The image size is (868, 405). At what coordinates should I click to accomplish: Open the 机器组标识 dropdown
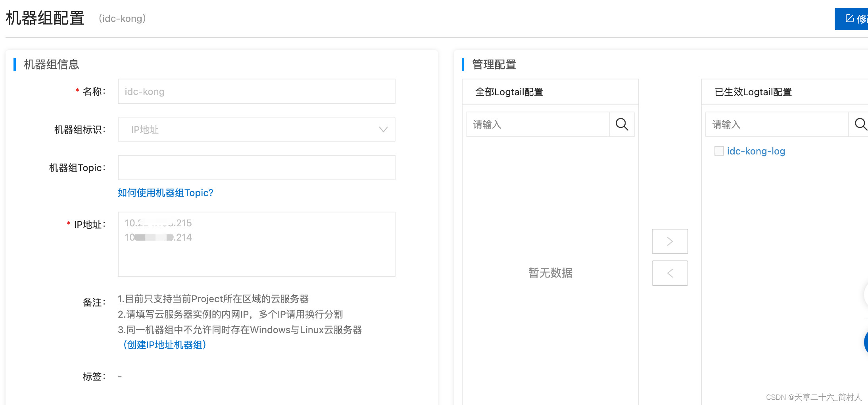(x=256, y=129)
